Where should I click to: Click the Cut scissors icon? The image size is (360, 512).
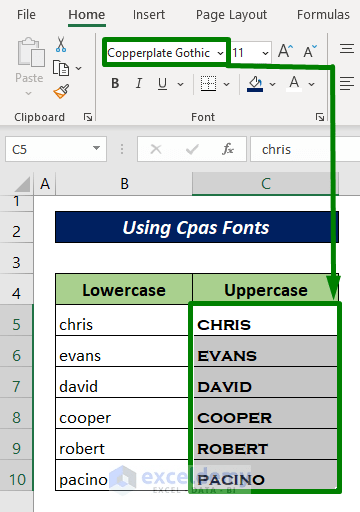61,45
